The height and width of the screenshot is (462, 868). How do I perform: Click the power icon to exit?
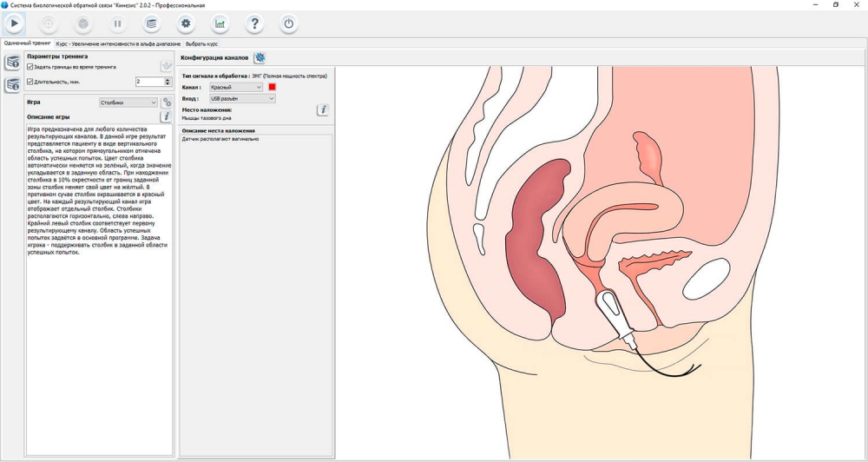[288, 23]
